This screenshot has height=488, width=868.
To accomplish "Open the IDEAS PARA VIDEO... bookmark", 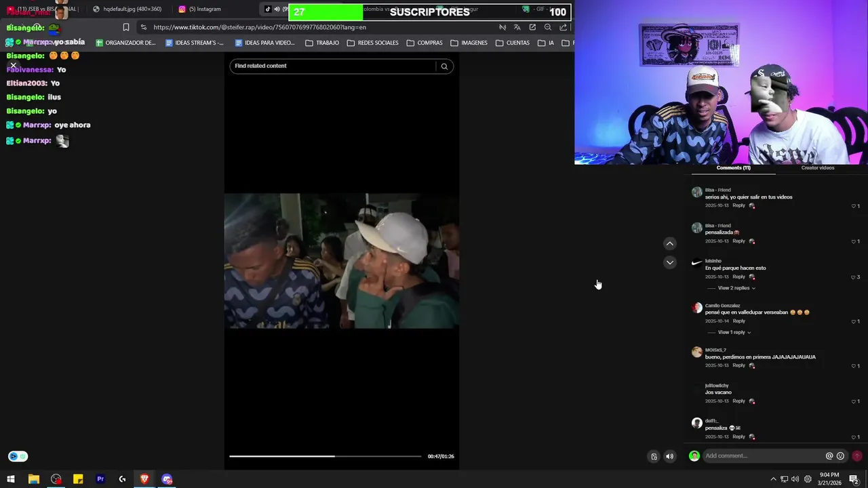I will tap(264, 43).
